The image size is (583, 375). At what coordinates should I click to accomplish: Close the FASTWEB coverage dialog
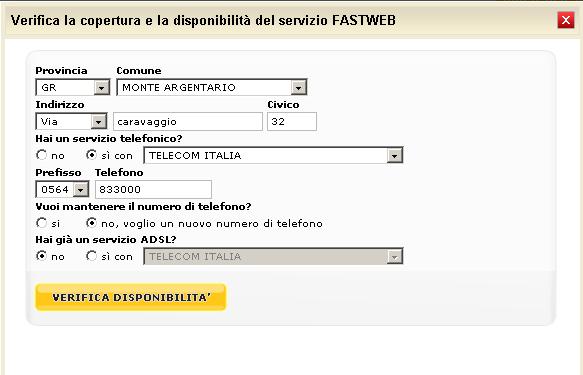566,20
